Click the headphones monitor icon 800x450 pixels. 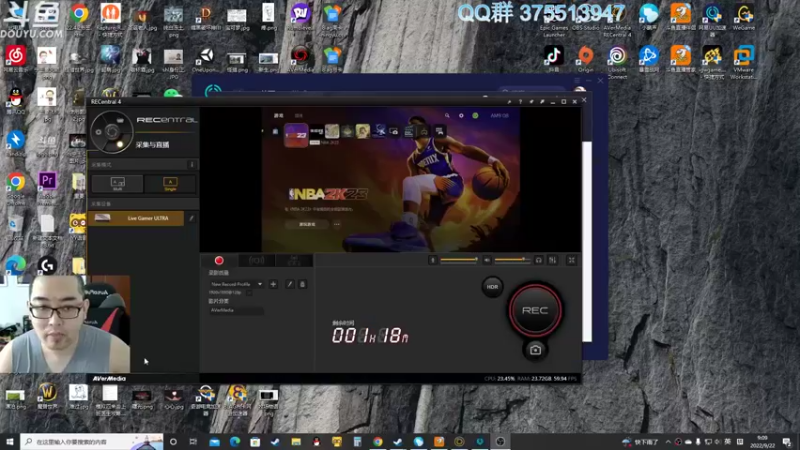pyautogui.click(x=538, y=260)
